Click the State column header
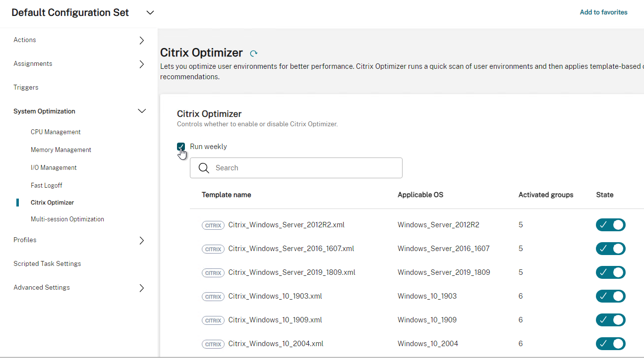Viewport: 644px width, 362px height. 605,195
